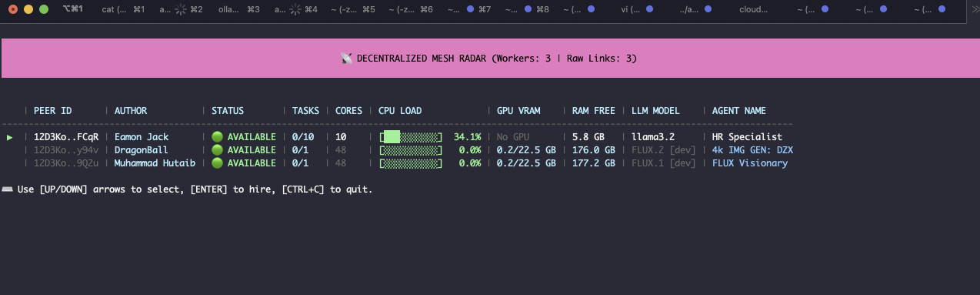The height and width of the screenshot is (295, 980).
Task: Select peer ID 12D3Ko..FCqR
Action: (x=66, y=137)
